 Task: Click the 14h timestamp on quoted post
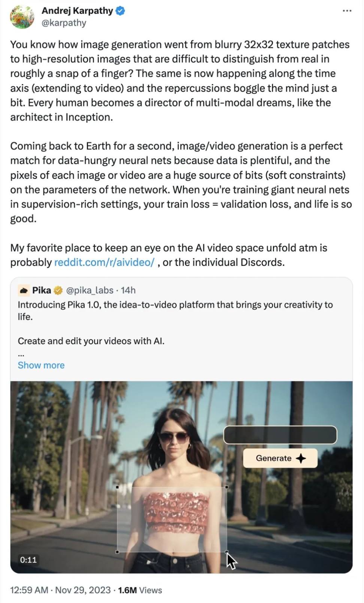(x=128, y=290)
